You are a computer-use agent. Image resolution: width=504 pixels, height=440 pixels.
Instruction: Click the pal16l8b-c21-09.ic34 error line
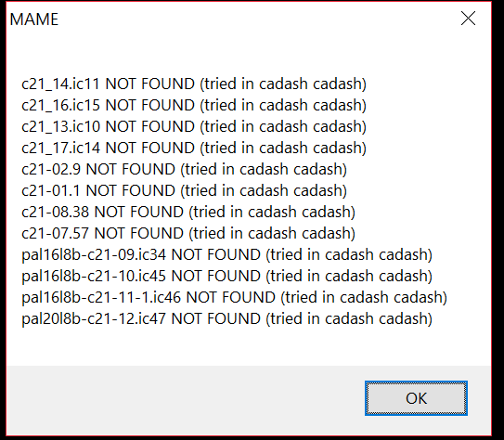(x=226, y=254)
